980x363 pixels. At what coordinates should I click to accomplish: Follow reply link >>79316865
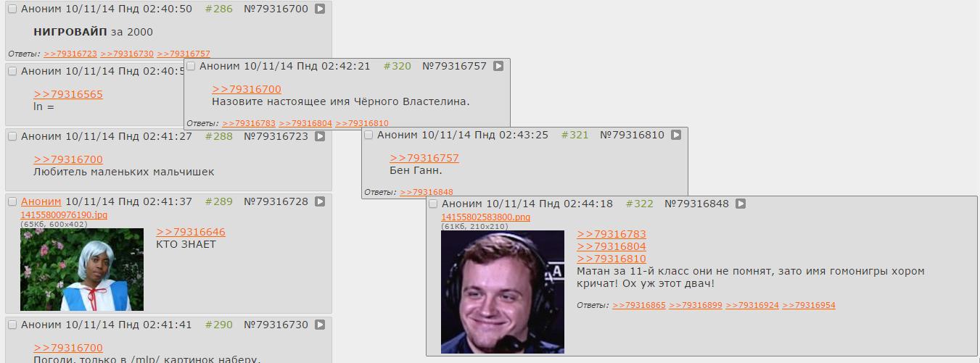pos(638,306)
